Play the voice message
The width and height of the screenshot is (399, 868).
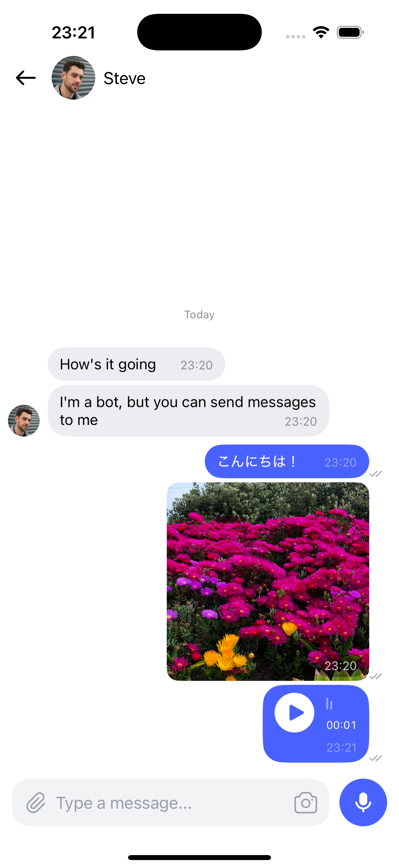[x=294, y=713]
